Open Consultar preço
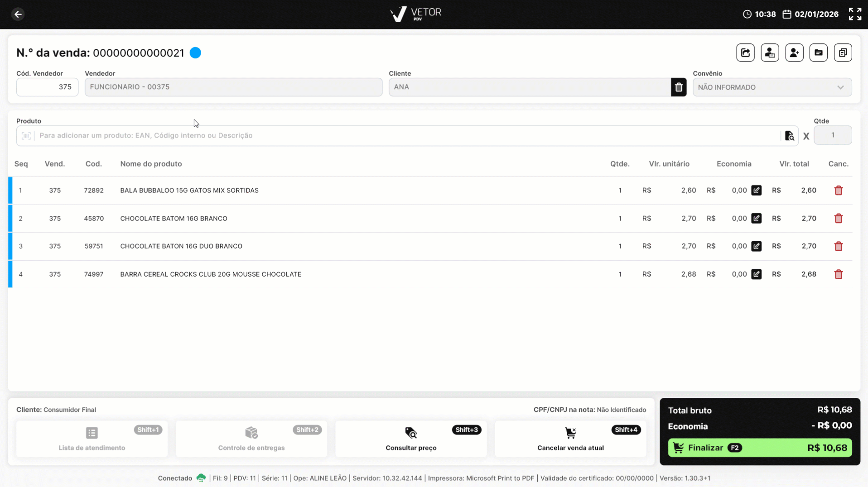Screen dimensions: 868x487 (x=411, y=439)
